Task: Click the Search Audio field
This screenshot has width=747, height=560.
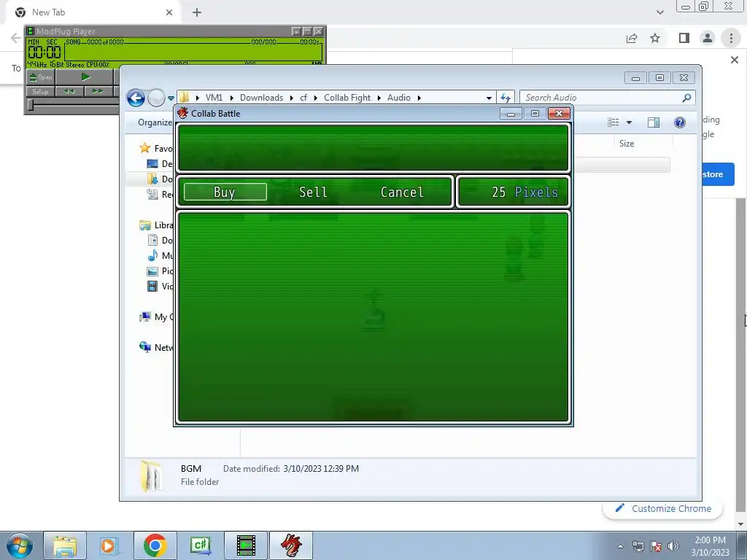Action: coord(608,98)
